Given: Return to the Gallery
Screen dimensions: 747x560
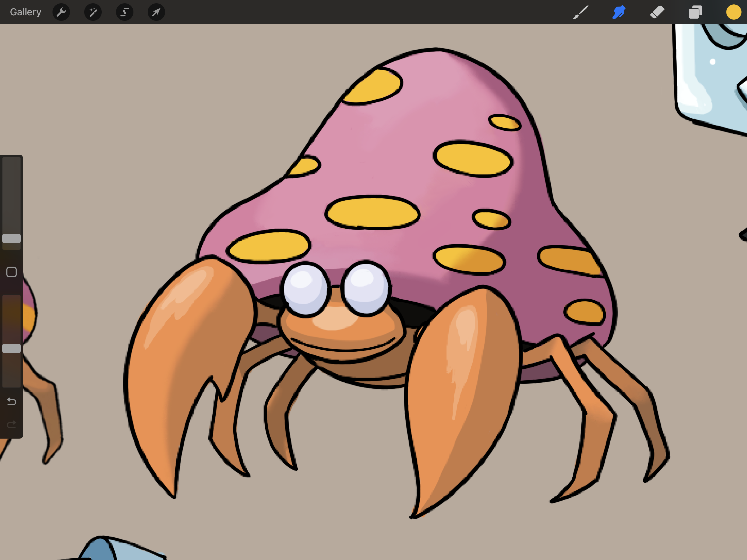Looking at the screenshot, I should (26, 12).
